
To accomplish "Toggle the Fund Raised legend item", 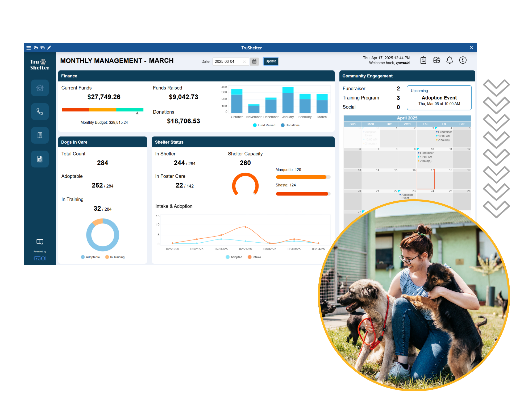I will click(264, 125).
